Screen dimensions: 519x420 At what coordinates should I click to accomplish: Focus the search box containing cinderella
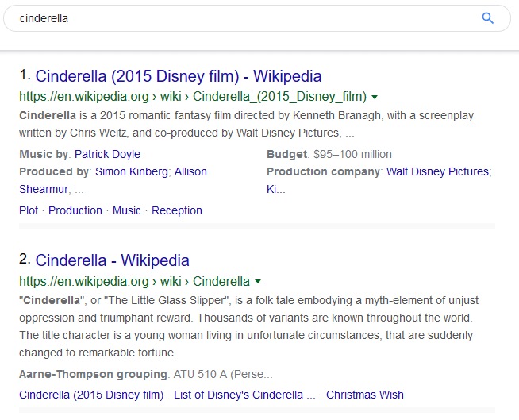click(257, 18)
